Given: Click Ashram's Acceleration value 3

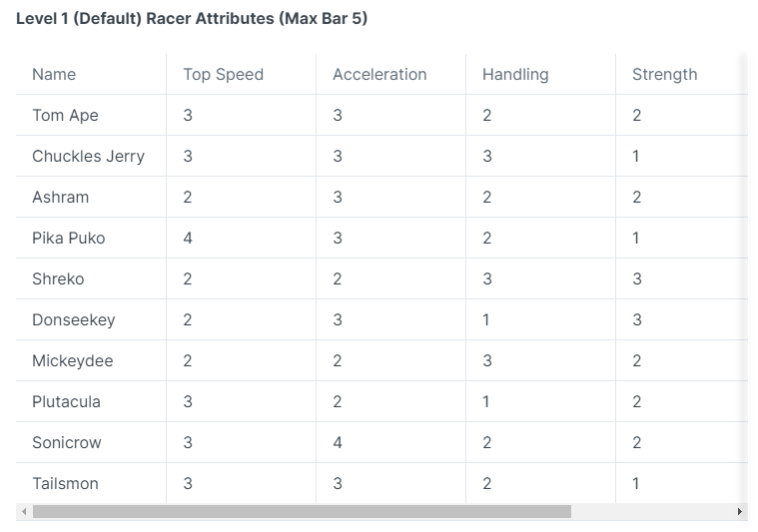Looking at the screenshot, I should [338, 198].
